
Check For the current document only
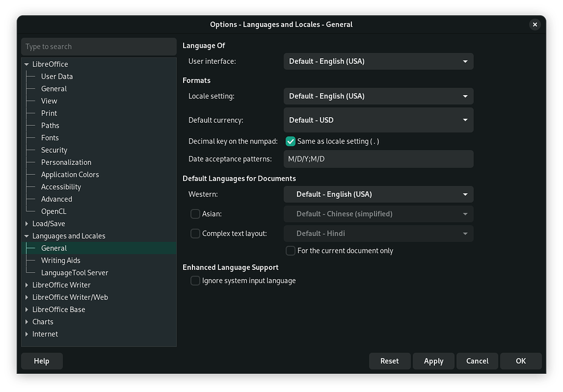290,251
